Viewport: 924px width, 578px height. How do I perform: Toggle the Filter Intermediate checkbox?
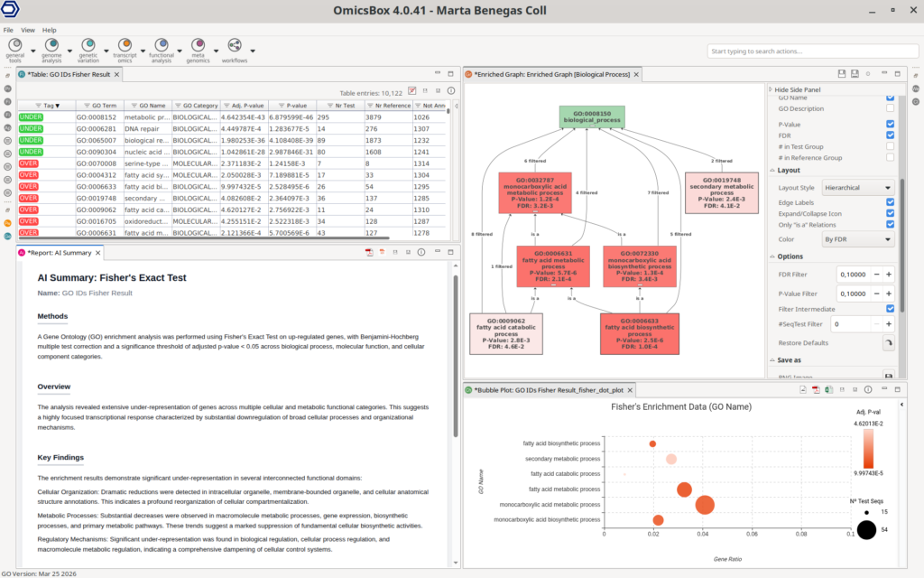[891, 309]
